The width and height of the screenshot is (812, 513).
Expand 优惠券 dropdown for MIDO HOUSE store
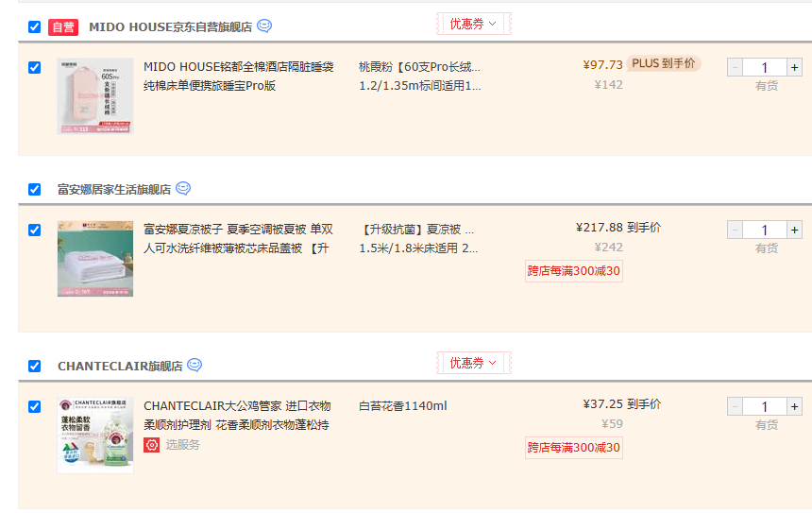(474, 24)
